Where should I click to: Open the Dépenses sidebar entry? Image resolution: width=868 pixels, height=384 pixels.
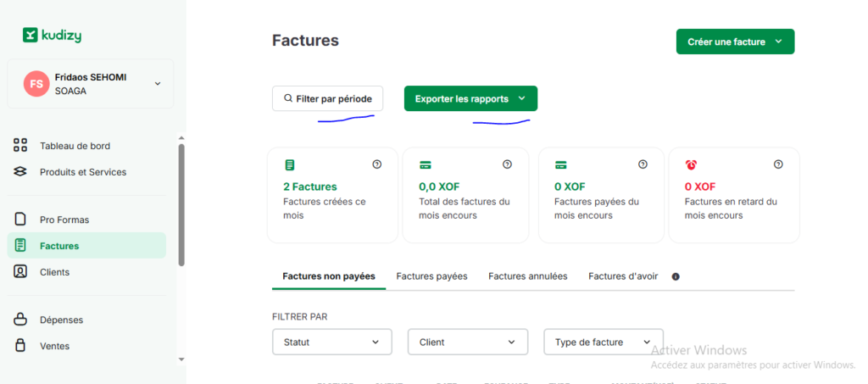tap(61, 320)
